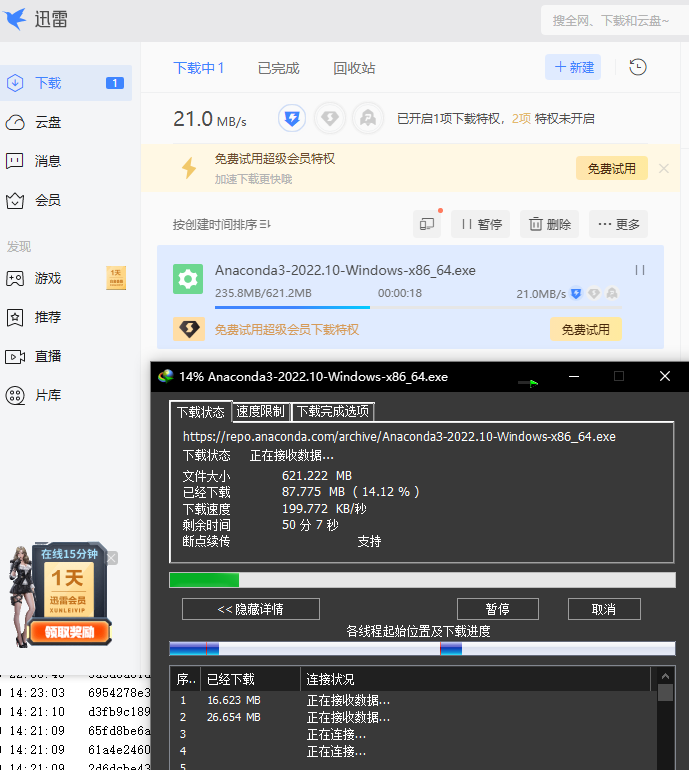Click 免费试用 button below Anaconda3 task

point(585,329)
